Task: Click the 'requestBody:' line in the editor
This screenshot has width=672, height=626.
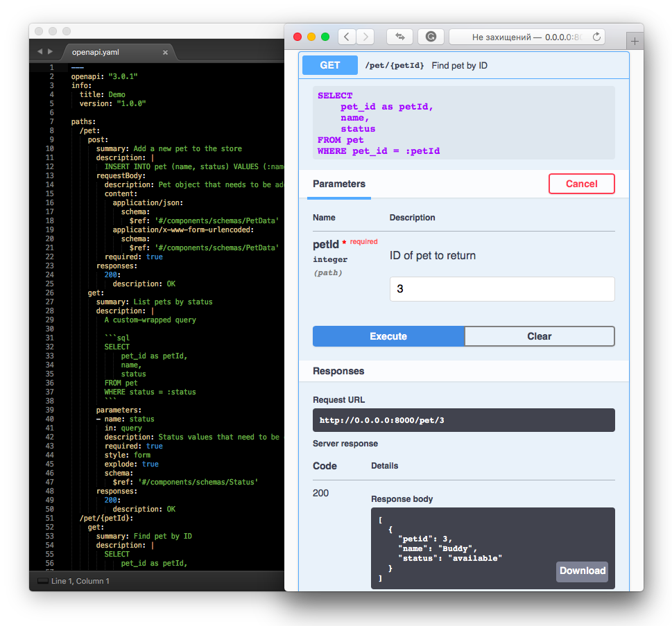Action: (121, 175)
